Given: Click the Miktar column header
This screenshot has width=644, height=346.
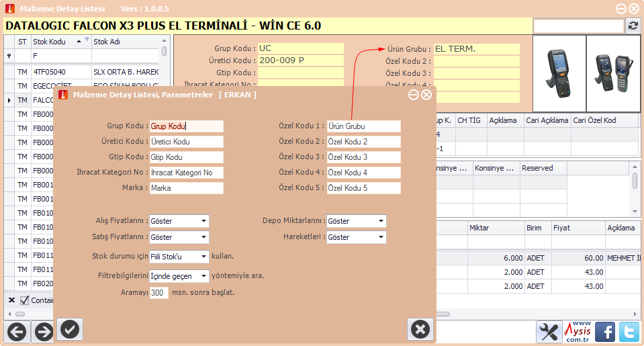Looking at the screenshot, I should coord(496,228).
